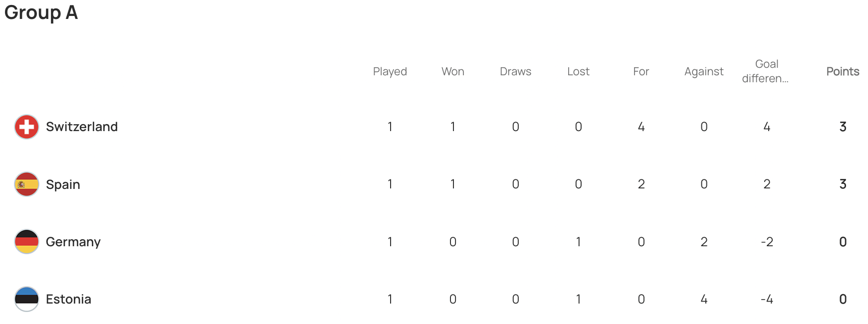This screenshot has height=324, width=868.
Task: Click the Played column header
Action: 390,72
